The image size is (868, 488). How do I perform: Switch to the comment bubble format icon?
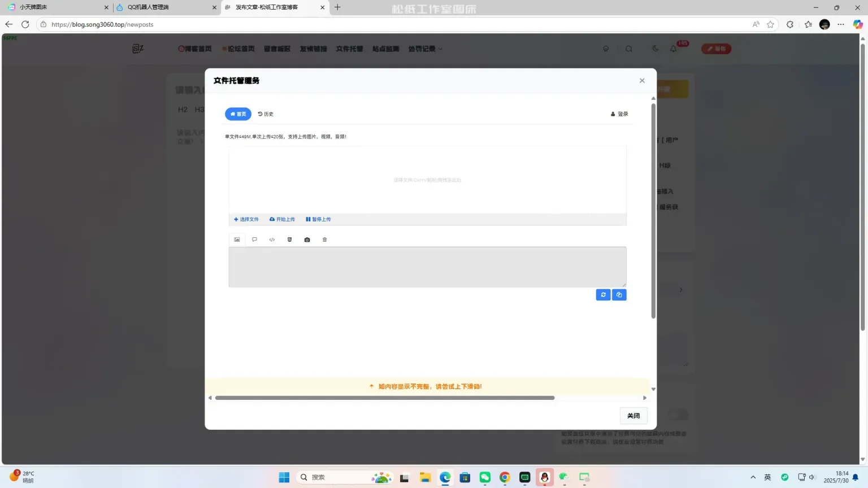[254, 239]
